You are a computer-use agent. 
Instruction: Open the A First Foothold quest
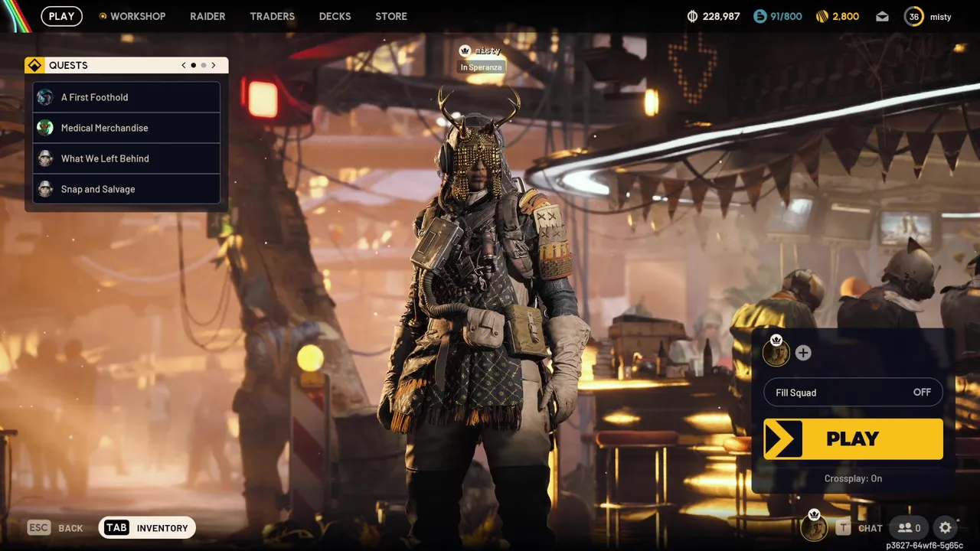coord(126,97)
